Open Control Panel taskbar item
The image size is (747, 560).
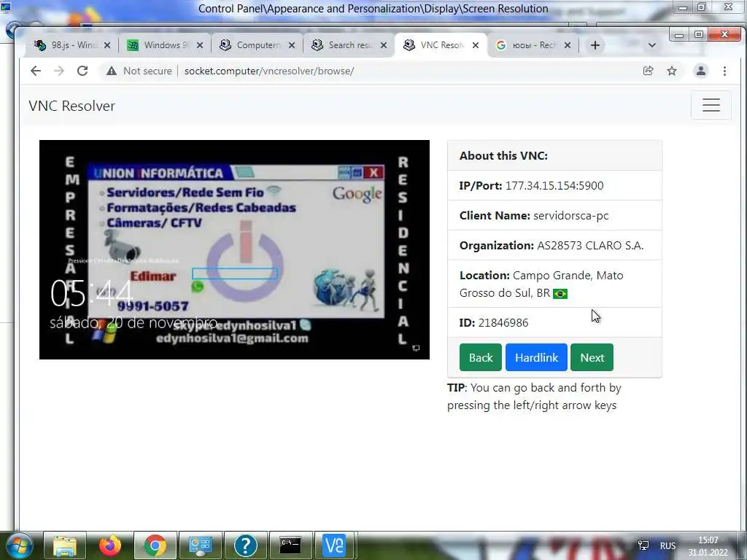click(201, 545)
